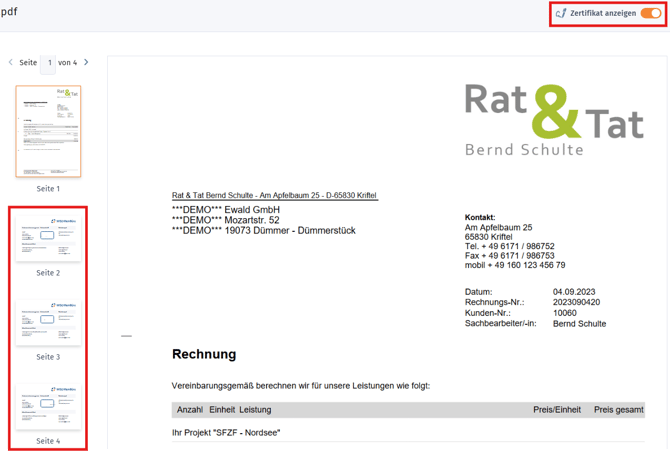Click the 'Kunden-Nr.:' label
670x451 pixels.
[x=488, y=313]
